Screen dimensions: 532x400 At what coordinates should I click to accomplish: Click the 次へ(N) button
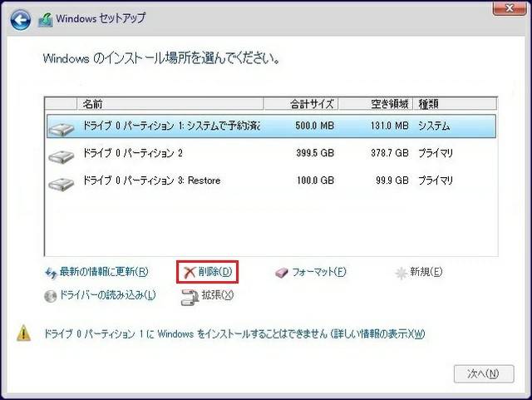(x=483, y=374)
